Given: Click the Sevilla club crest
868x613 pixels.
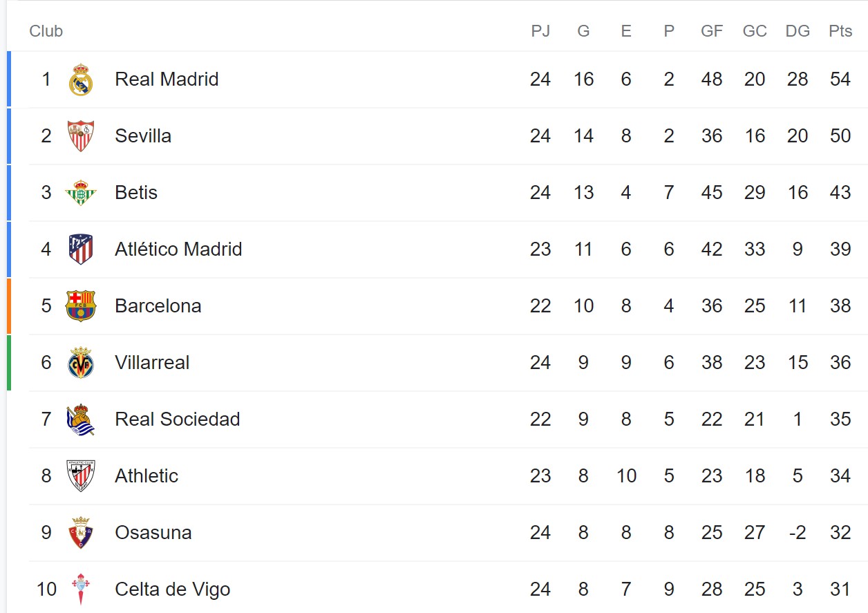Looking at the screenshot, I should click(x=81, y=136).
